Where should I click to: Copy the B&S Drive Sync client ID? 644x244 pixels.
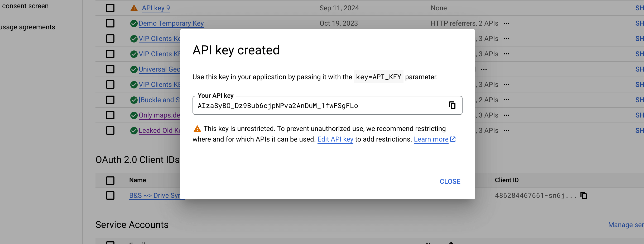click(583, 195)
